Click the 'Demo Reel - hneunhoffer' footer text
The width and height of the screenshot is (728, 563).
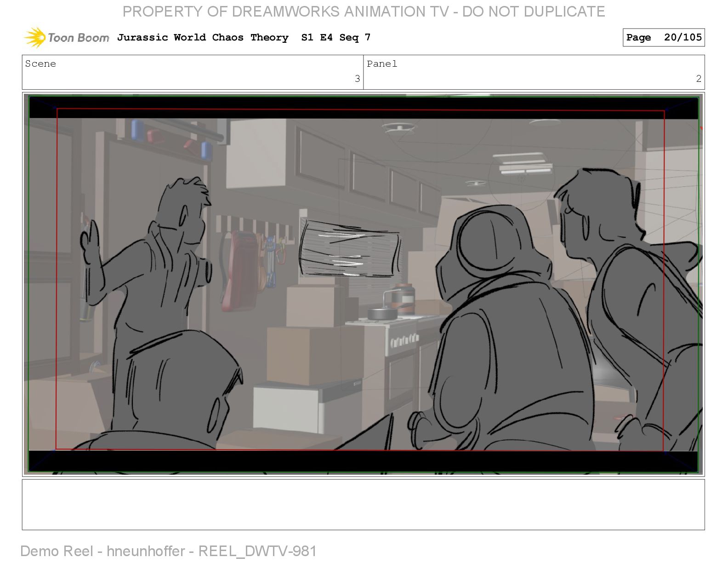(x=168, y=551)
